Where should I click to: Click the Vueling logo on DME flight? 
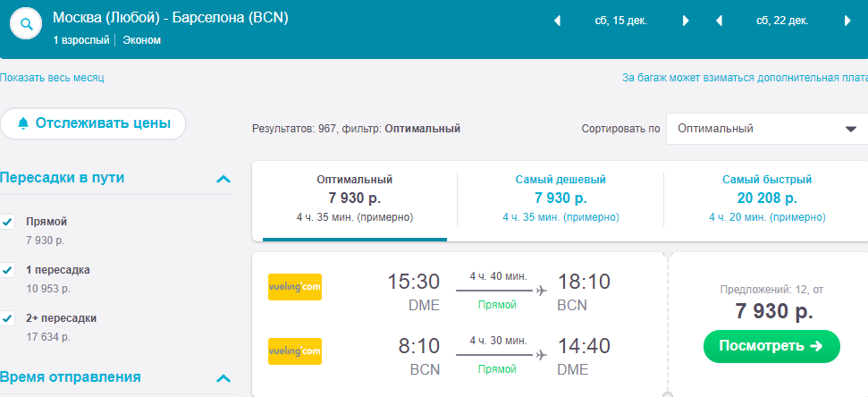tap(294, 287)
